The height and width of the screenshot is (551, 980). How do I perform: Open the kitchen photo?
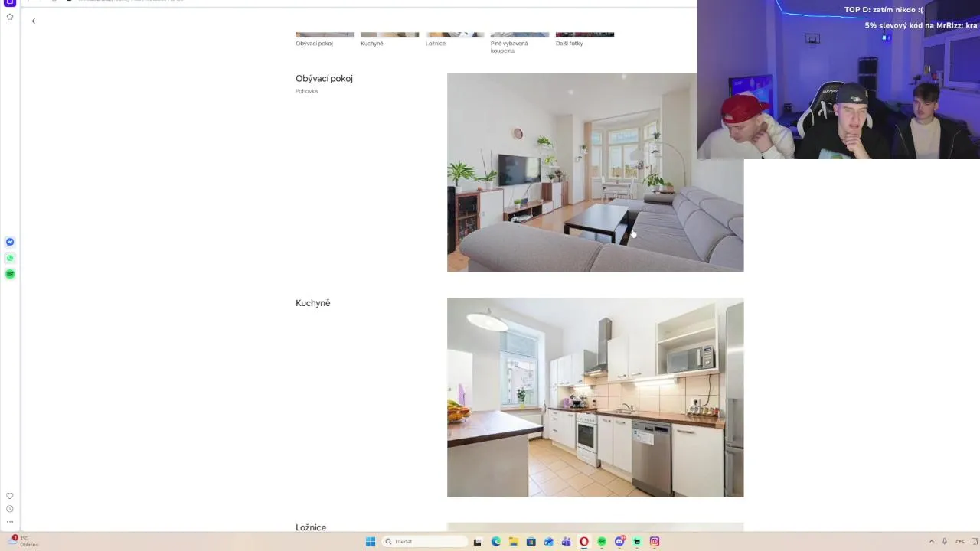click(x=595, y=397)
